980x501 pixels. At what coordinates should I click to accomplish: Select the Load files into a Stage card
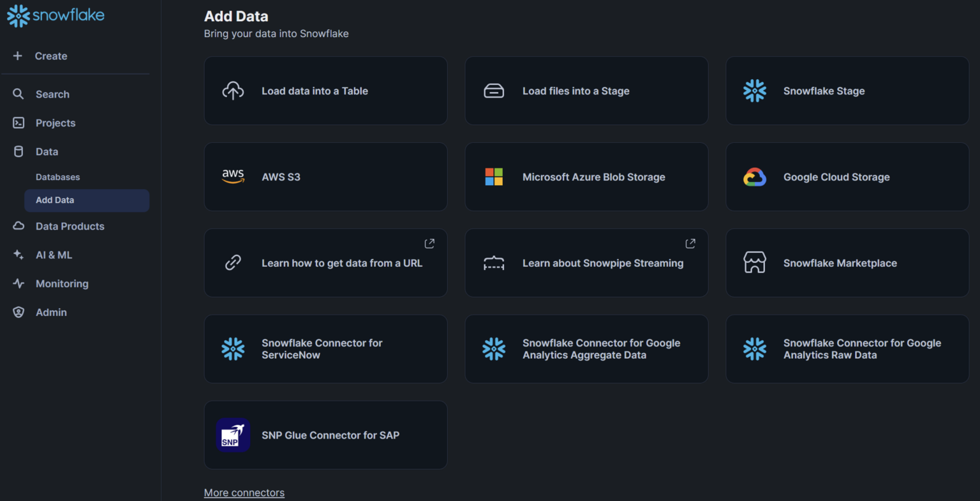point(586,91)
